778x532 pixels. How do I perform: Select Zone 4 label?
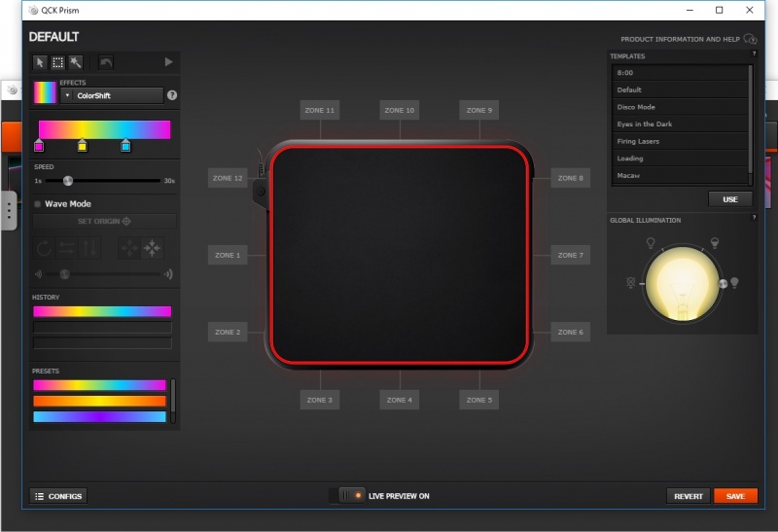(400, 400)
